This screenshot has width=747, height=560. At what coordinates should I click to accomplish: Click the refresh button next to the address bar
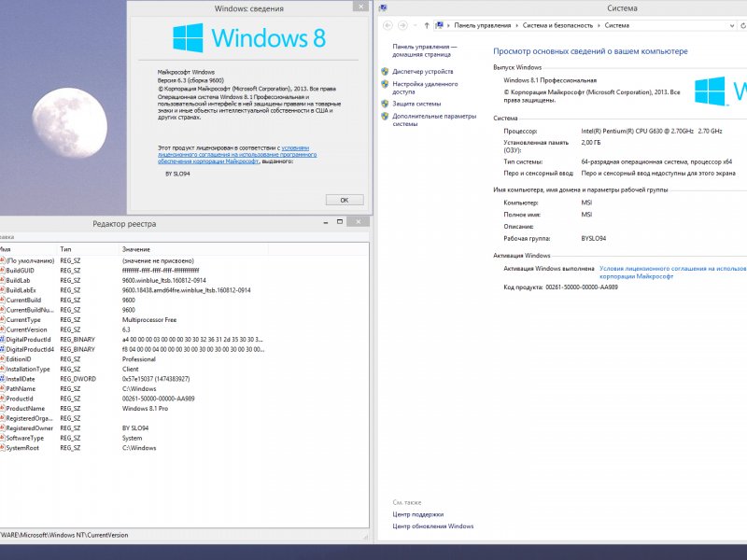click(742, 26)
